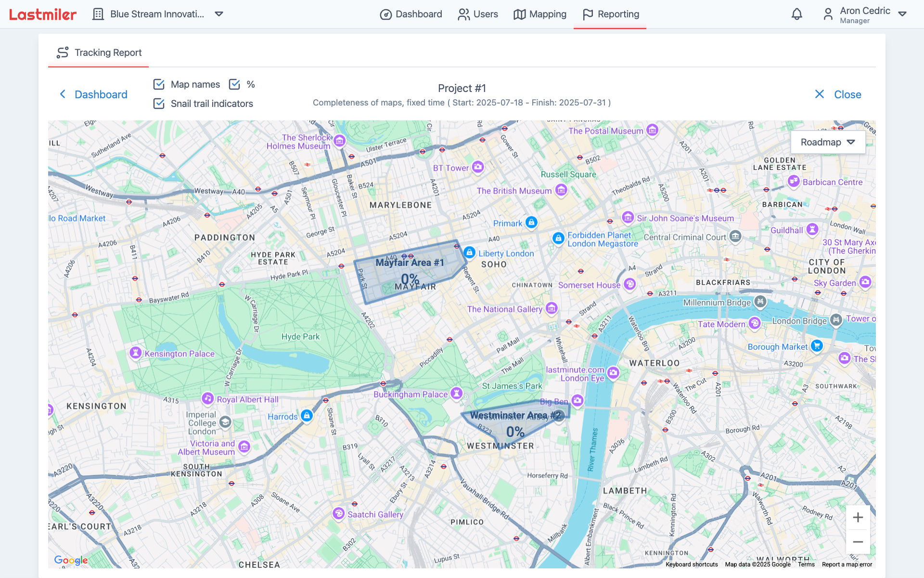Click the London Bridge marker

tap(836, 320)
